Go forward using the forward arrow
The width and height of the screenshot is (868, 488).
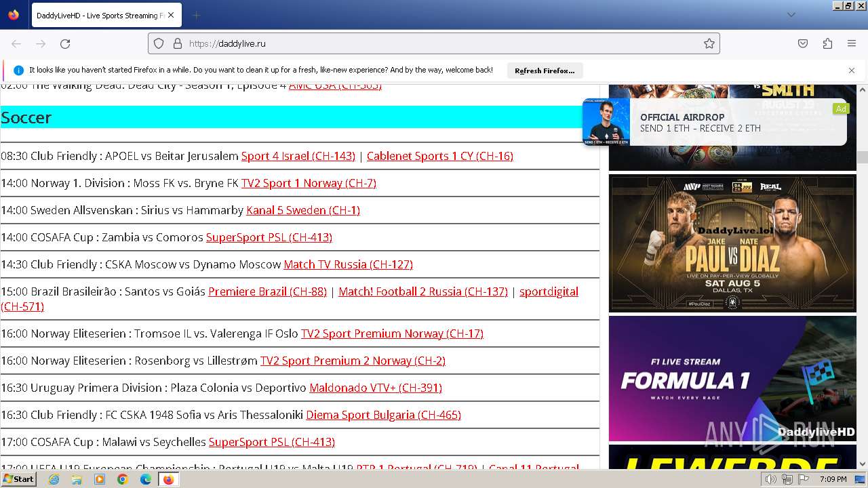[41, 43]
